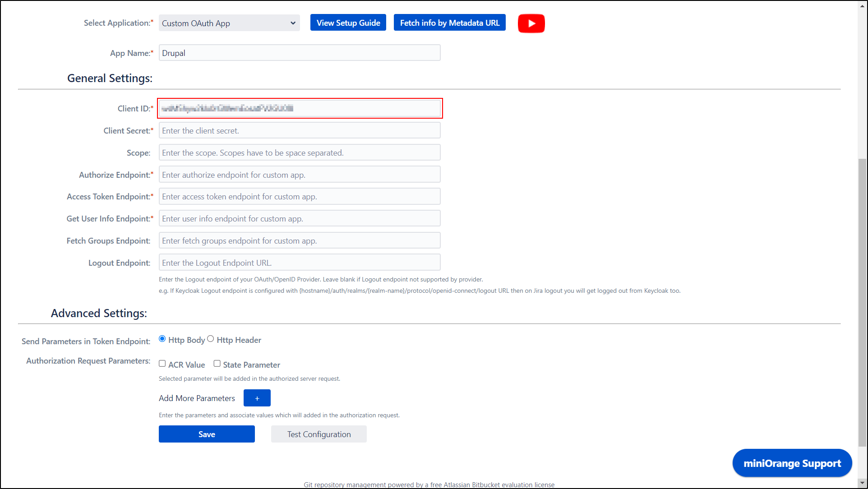Click the miniOrange Support chat bubble

[792, 463]
